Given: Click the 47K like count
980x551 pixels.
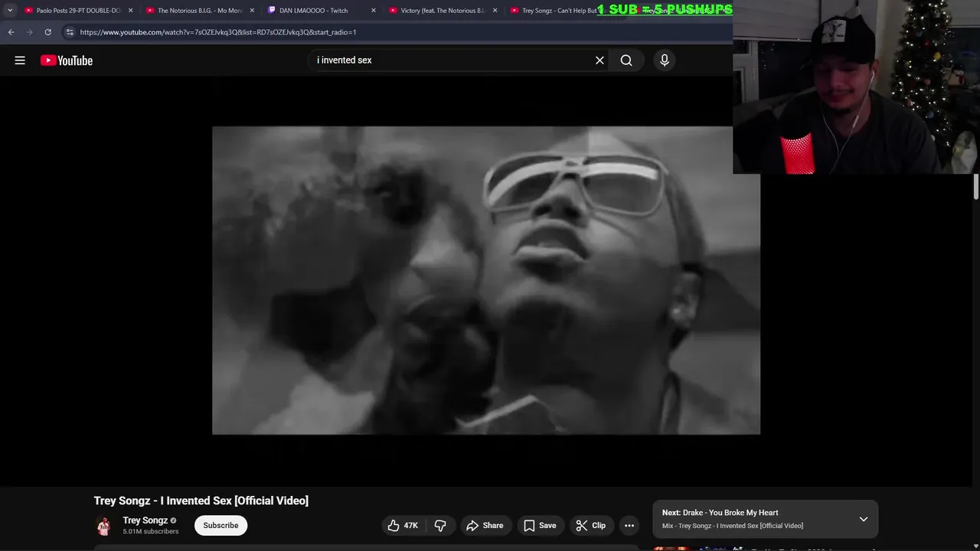Looking at the screenshot, I should click(411, 526).
